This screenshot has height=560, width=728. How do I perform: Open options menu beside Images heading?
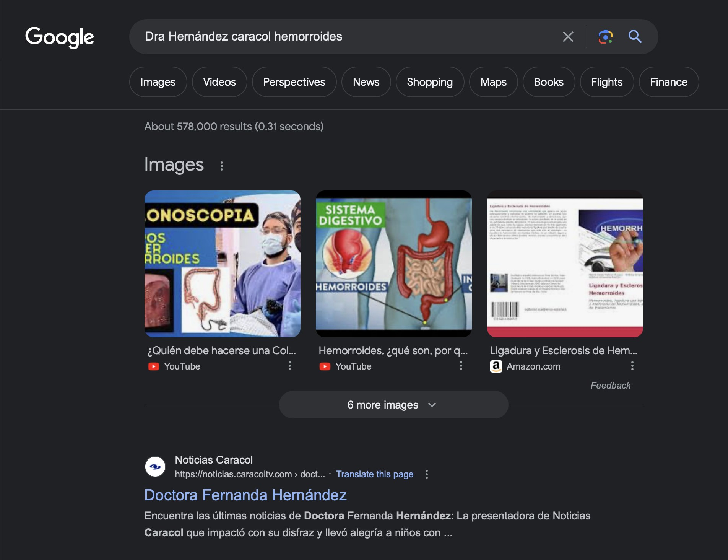pyautogui.click(x=222, y=166)
